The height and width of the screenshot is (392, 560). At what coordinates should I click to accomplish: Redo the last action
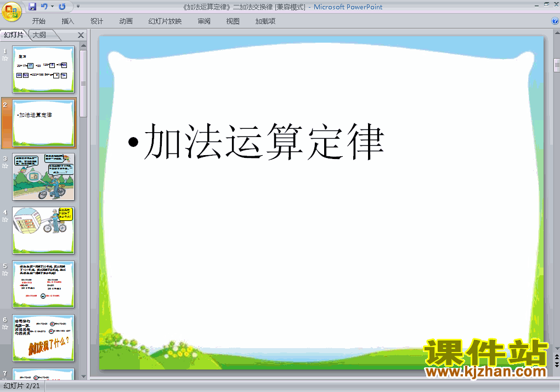tap(62, 7)
